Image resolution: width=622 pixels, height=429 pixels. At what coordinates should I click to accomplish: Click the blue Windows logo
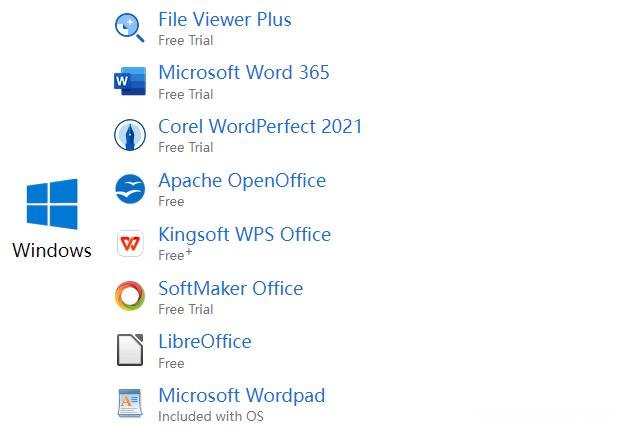pos(52,204)
